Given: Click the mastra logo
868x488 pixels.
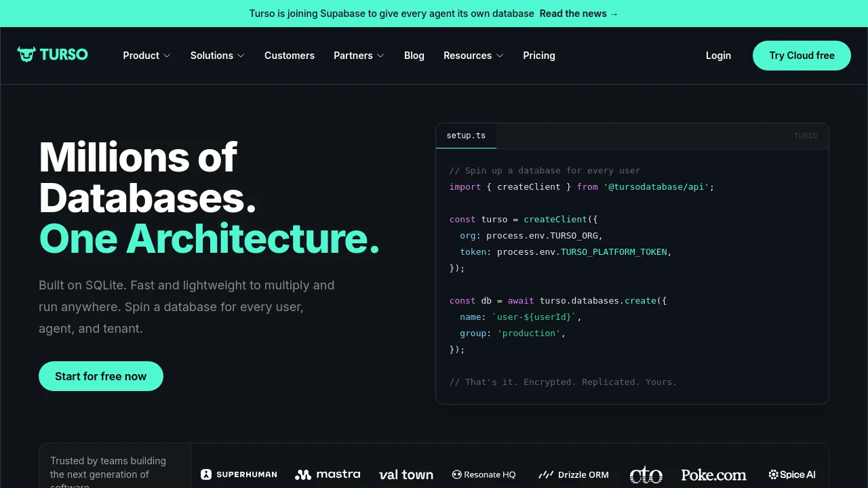Looking at the screenshot, I should point(328,474).
